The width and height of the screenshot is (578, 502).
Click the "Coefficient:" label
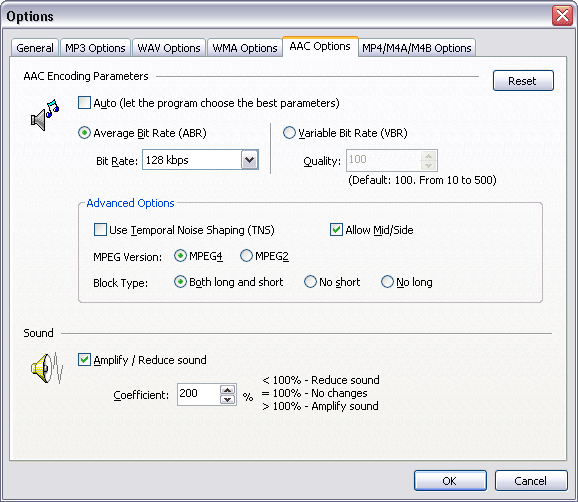141,395
